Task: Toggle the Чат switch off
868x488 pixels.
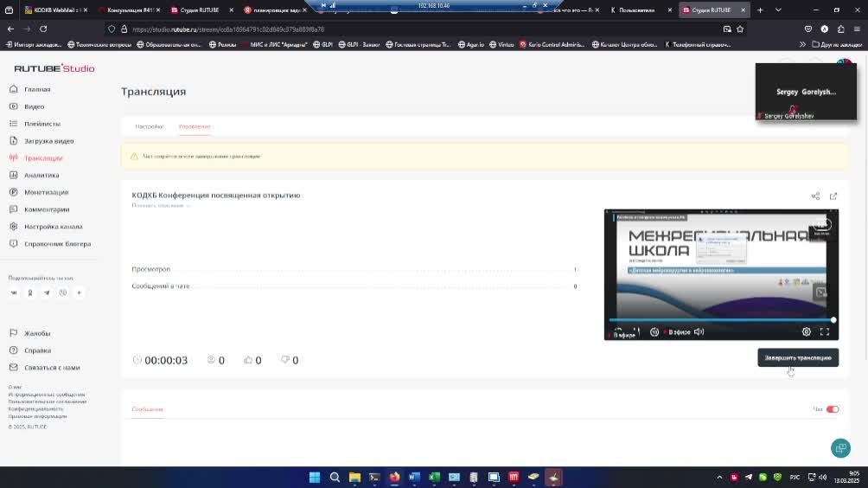Action: 833,409
